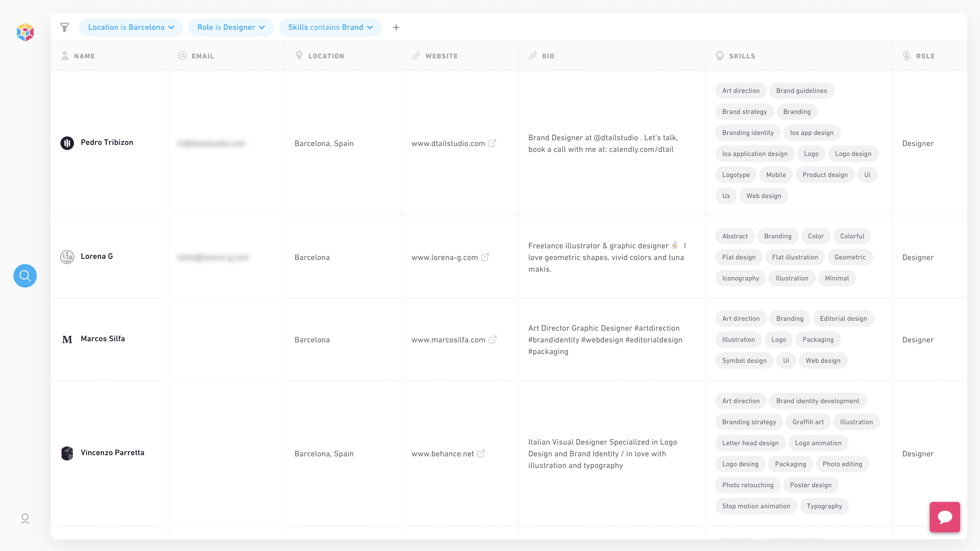Expand the Role is Designer filter
980x551 pixels.
(231, 27)
